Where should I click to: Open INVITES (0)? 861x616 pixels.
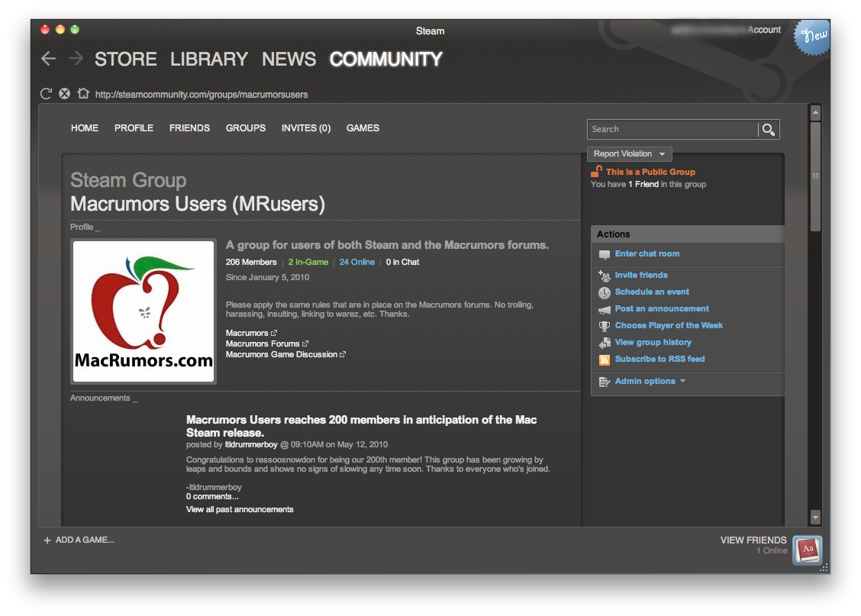(x=306, y=128)
